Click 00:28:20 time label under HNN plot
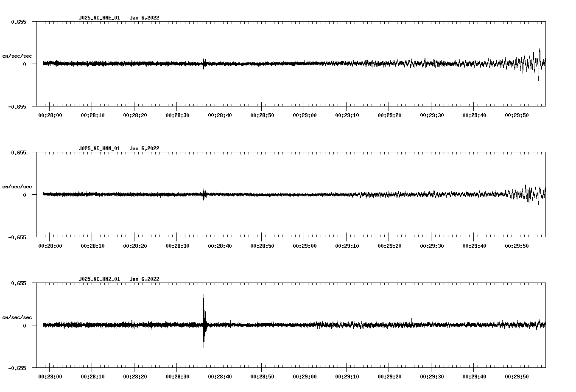This screenshot has height=392, width=576. [x=135, y=246]
